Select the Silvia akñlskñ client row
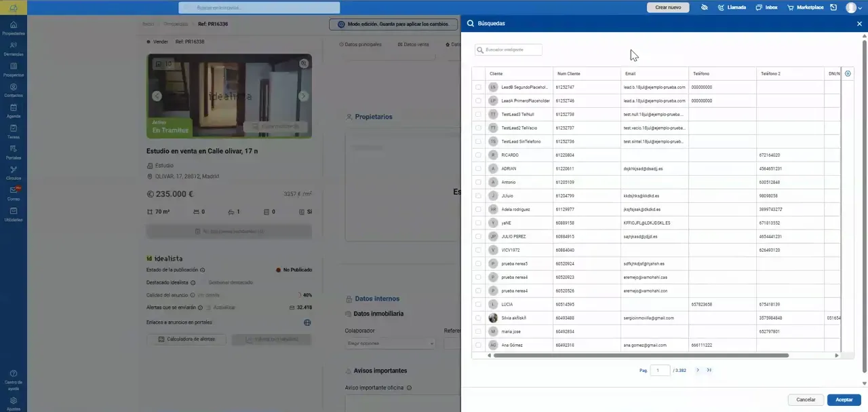This screenshot has width=868, height=412. 656,318
